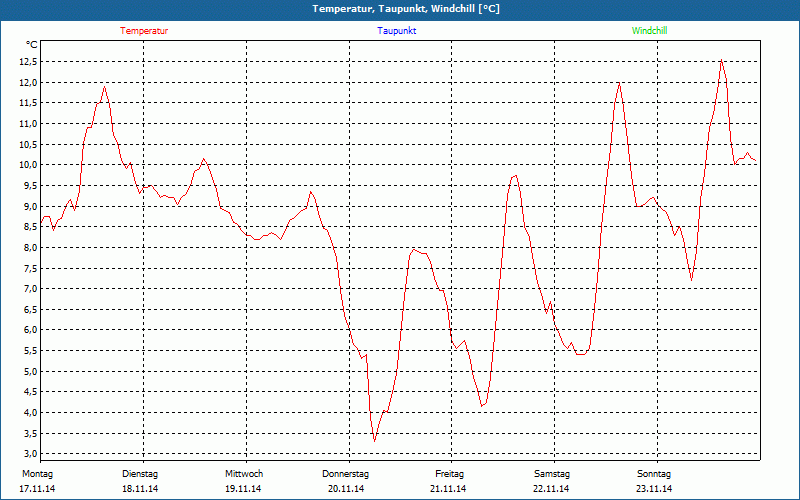Click the 20.11.14 date label
Image resolution: width=800 pixels, height=500 pixels.
tap(346, 489)
